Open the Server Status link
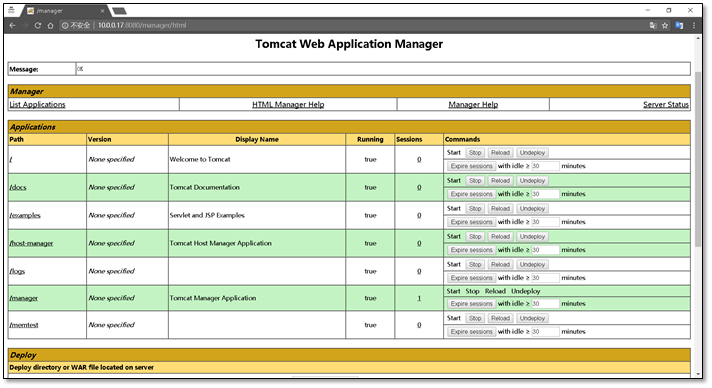 [x=666, y=104]
